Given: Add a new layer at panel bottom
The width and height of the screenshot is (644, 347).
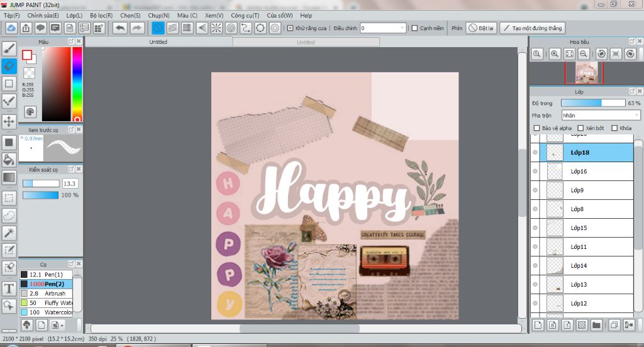Looking at the screenshot, I should tap(538, 325).
